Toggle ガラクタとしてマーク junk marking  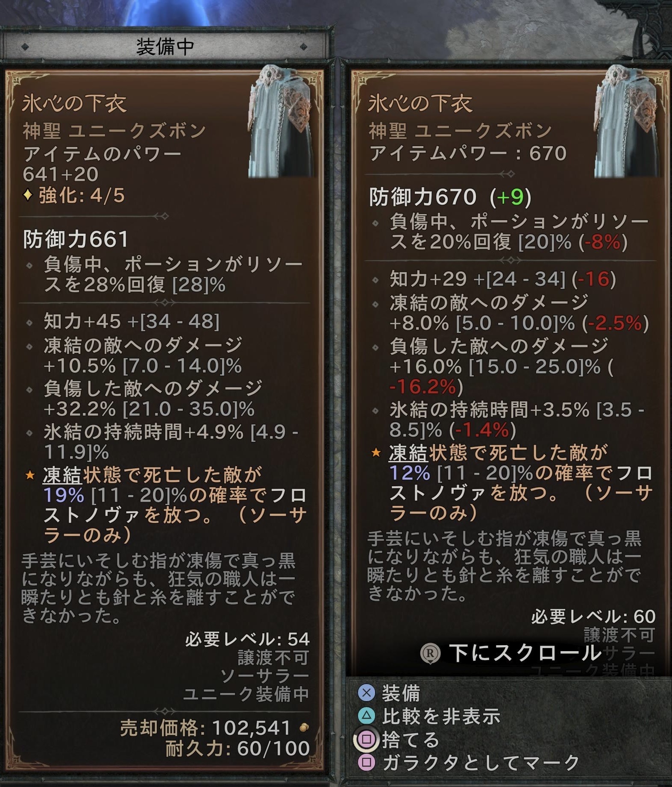[481, 762]
